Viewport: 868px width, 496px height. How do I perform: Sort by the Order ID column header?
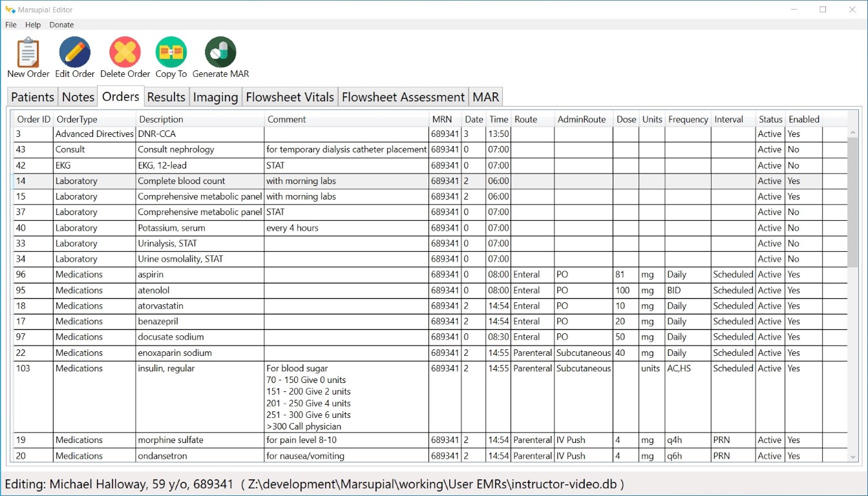(x=34, y=119)
